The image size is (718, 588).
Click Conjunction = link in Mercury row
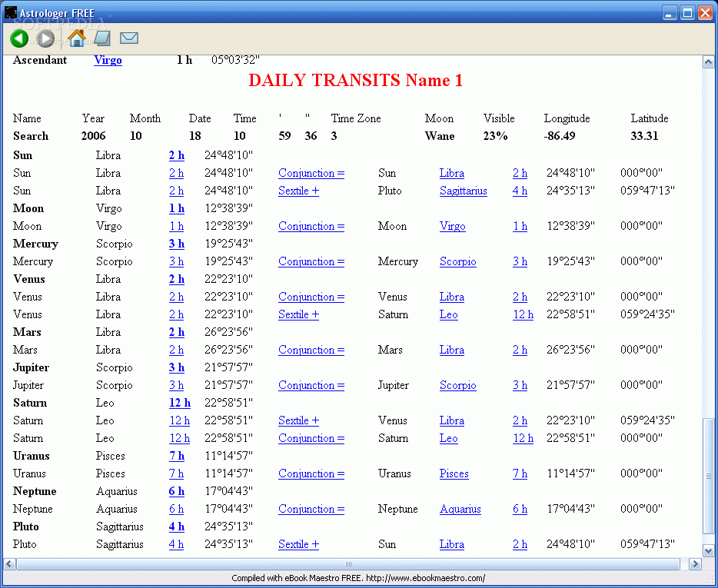click(311, 261)
